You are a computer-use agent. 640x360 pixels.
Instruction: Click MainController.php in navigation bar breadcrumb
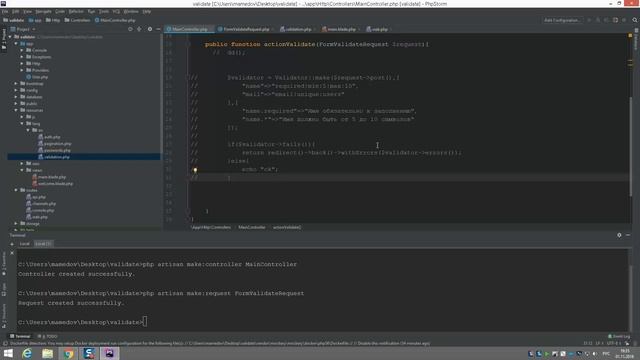point(115,20)
